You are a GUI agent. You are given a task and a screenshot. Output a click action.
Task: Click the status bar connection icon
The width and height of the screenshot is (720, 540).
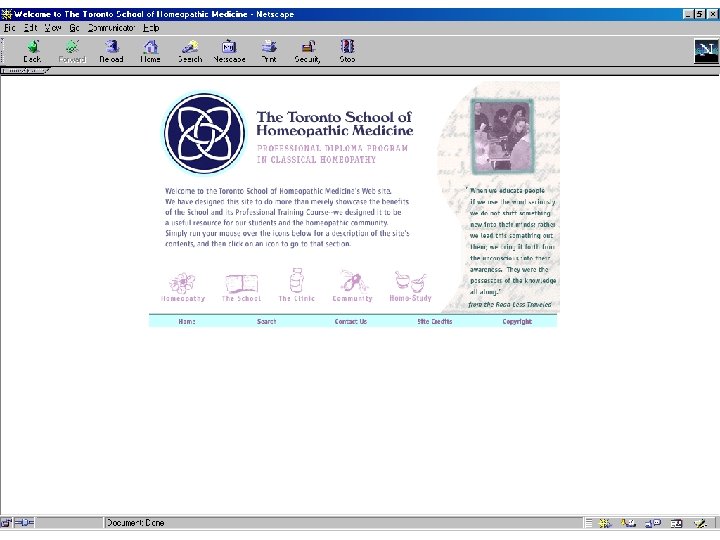coord(24,523)
